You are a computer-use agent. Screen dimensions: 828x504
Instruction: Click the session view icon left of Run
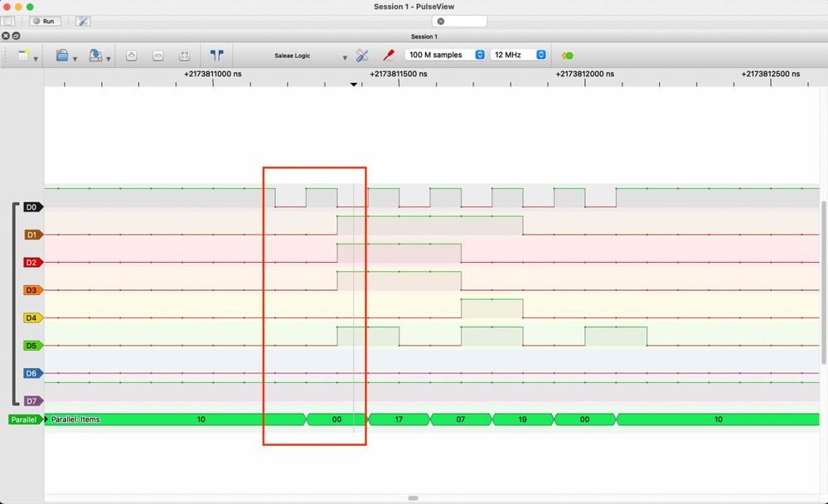7,21
